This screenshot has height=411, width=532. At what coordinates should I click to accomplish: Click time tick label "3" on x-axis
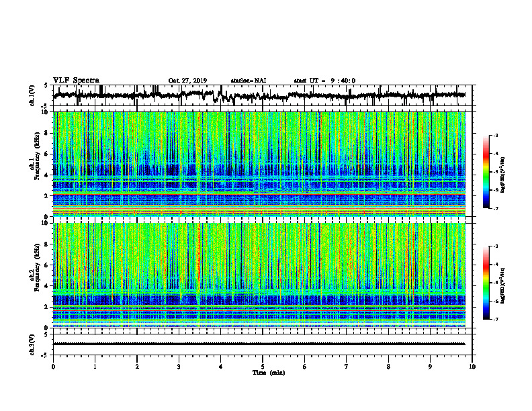point(179,367)
